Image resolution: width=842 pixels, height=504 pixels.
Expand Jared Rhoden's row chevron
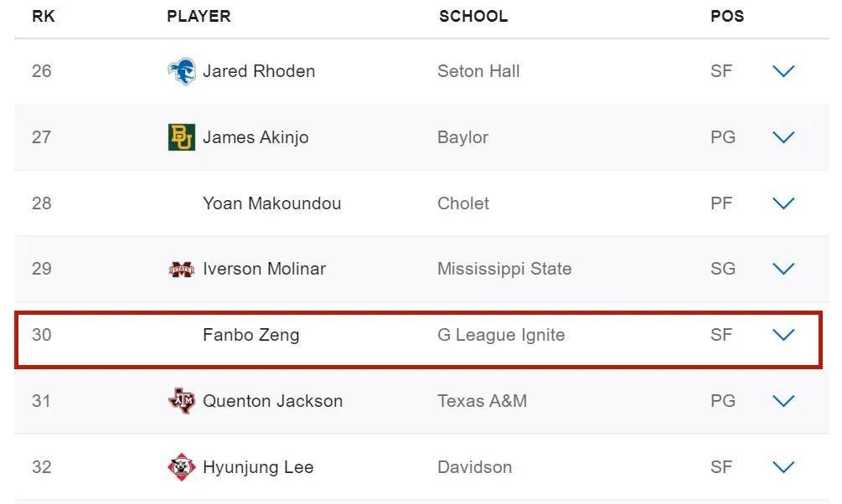coord(783,71)
